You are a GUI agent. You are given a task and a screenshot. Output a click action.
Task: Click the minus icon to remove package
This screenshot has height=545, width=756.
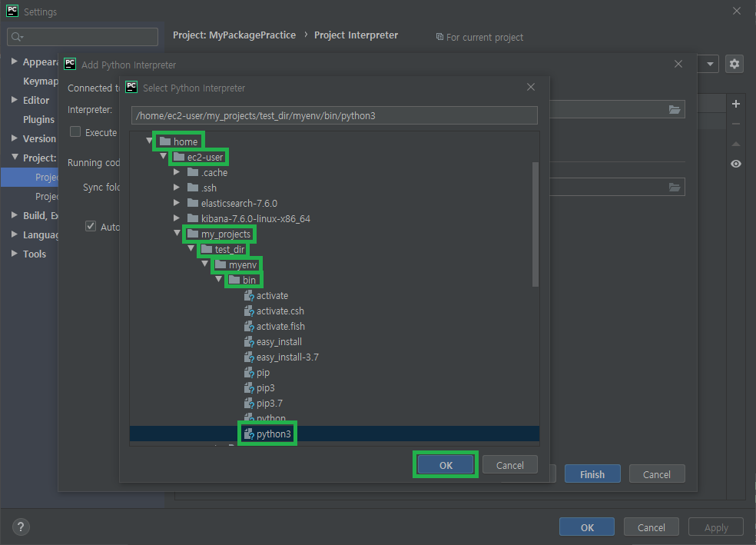736,124
